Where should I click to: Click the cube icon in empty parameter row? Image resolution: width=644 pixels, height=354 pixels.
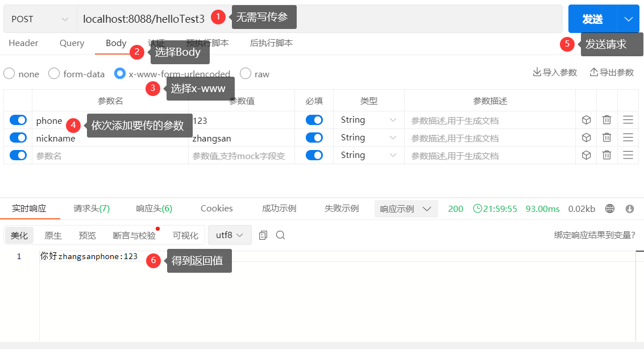[586, 155]
